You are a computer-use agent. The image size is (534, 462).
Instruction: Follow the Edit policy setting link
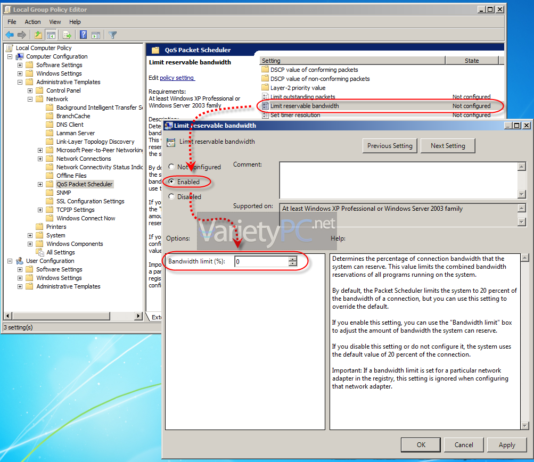pos(177,78)
